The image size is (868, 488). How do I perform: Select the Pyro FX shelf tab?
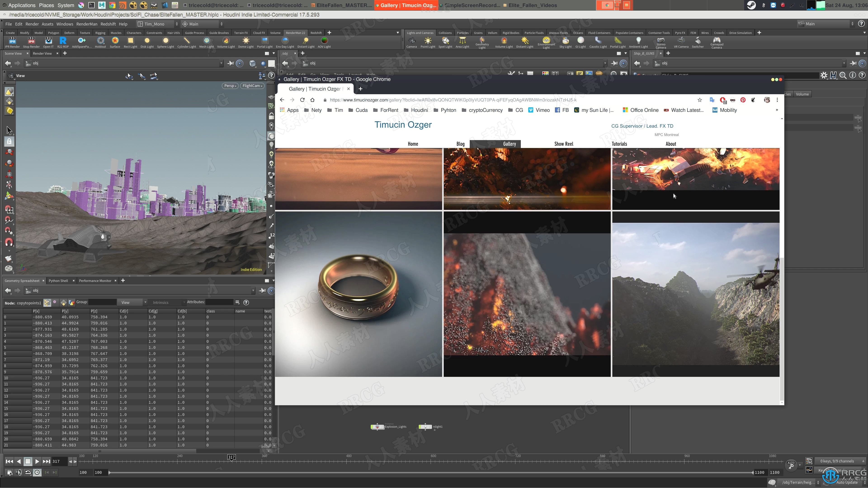680,33
